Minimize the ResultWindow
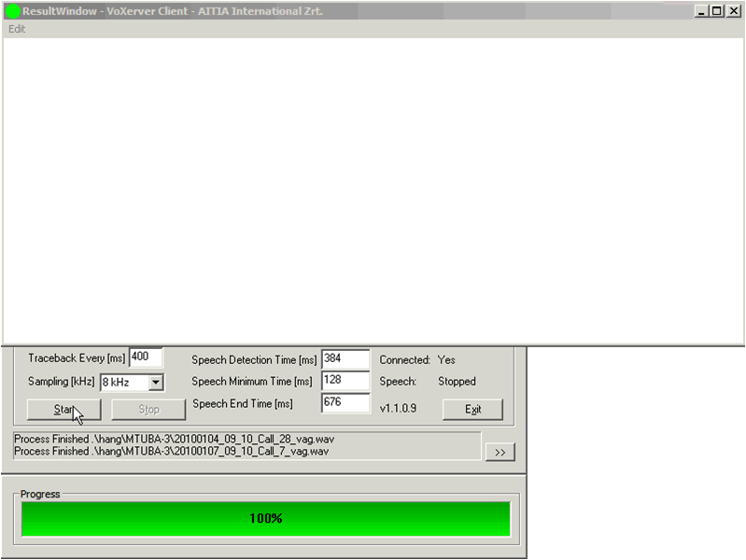The image size is (746, 560). [701, 11]
